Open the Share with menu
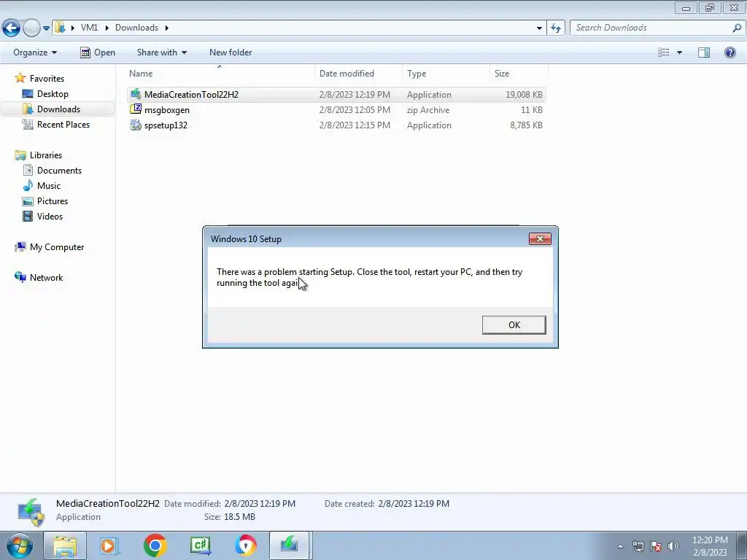This screenshot has height=560, width=747. [x=161, y=52]
